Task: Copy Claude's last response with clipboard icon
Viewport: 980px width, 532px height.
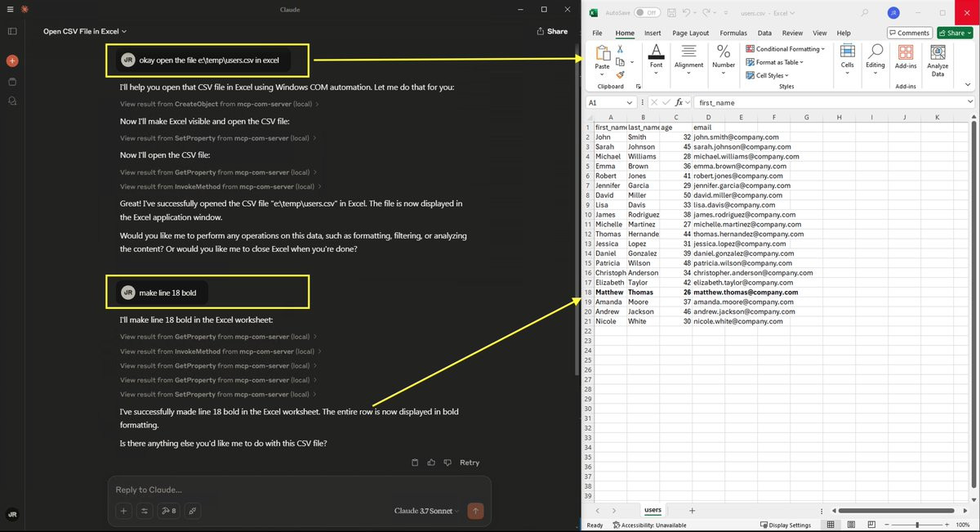Action: click(x=415, y=463)
